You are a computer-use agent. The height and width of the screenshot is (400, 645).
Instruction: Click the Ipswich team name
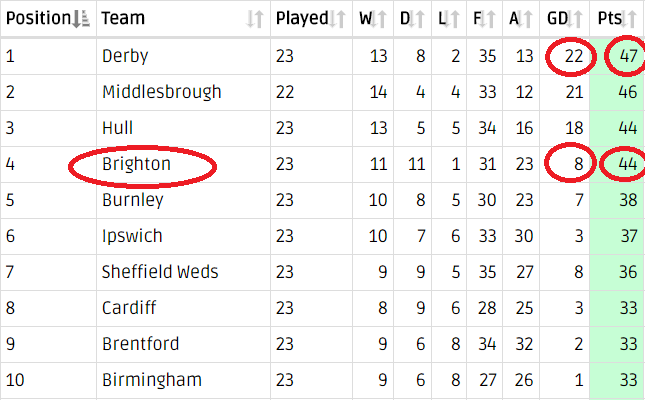[132, 236]
